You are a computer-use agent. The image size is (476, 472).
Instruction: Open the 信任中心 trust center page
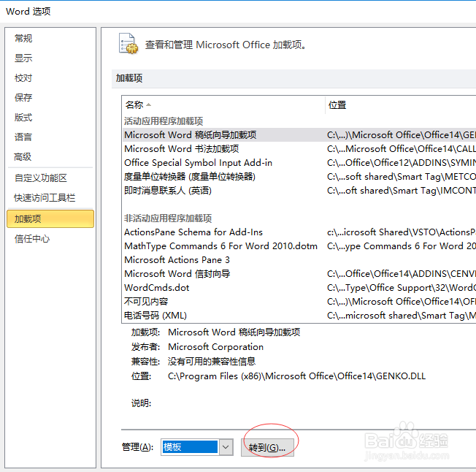pyautogui.click(x=32, y=239)
